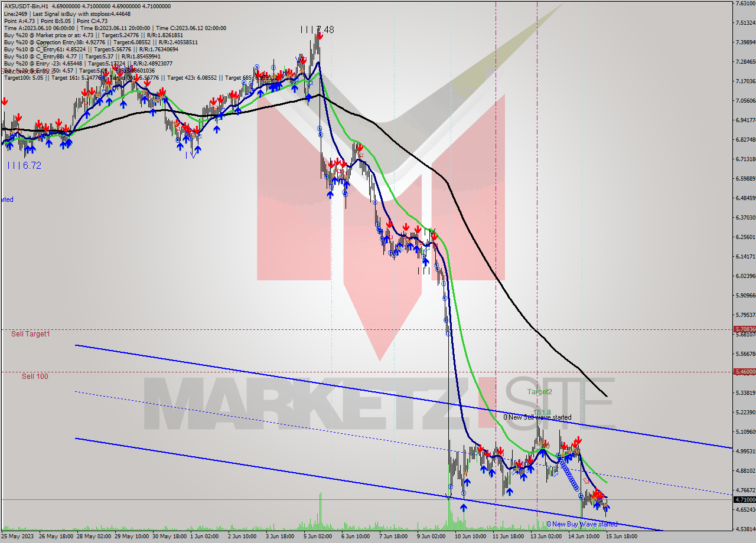Click the 6.14175 price axis value
756x543 pixels.
746,257
